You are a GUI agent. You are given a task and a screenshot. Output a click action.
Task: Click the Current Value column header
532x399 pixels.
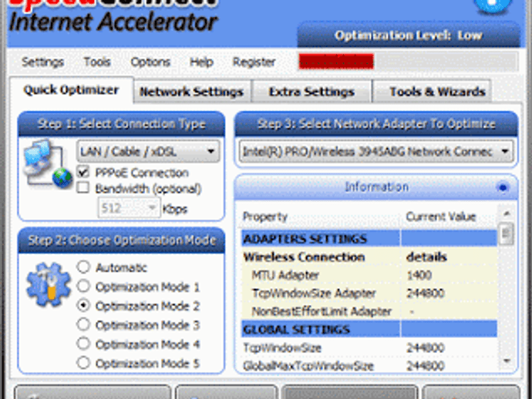pyautogui.click(x=449, y=216)
